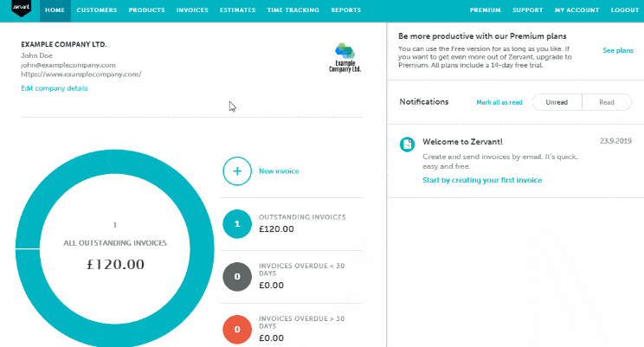The width and height of the screenshot is (644, 347).
Task: Open the Products section
Action: (x=146, y=10)
